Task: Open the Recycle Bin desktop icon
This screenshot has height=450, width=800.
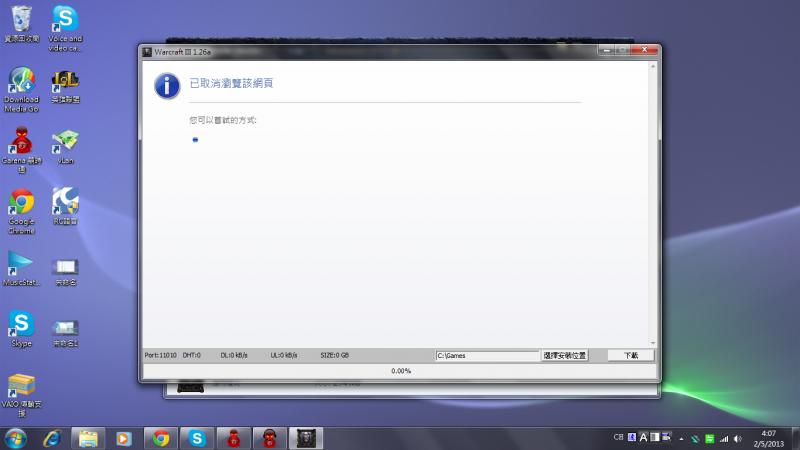Action: [x=21, y=23]
